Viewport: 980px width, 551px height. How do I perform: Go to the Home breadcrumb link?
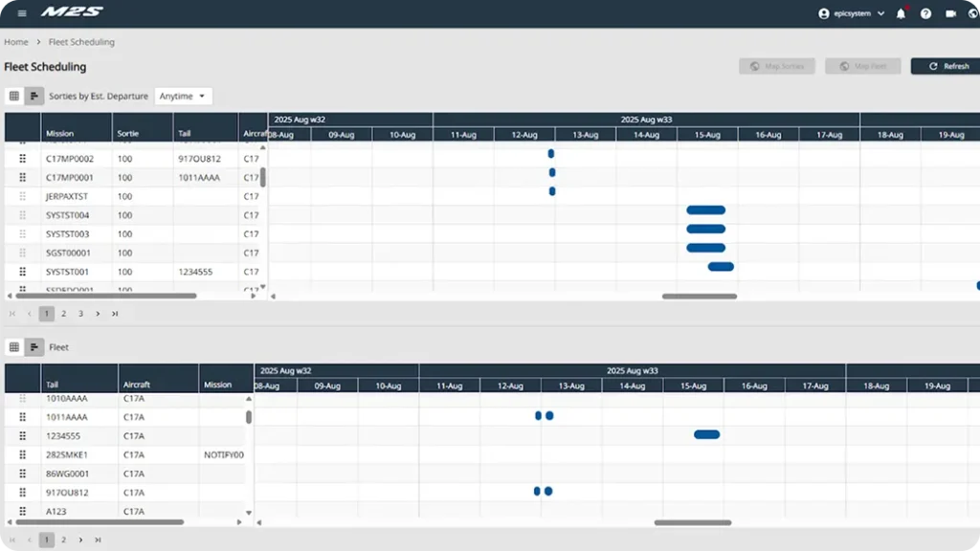(x=15, y=42)
